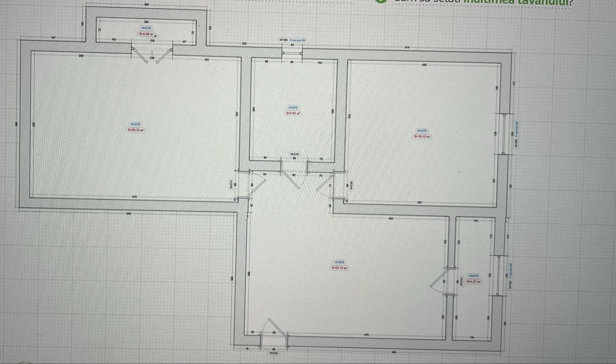Click the 614 dimension above the right room
This screenshot has height=364, width=616.
coord(407,47)
